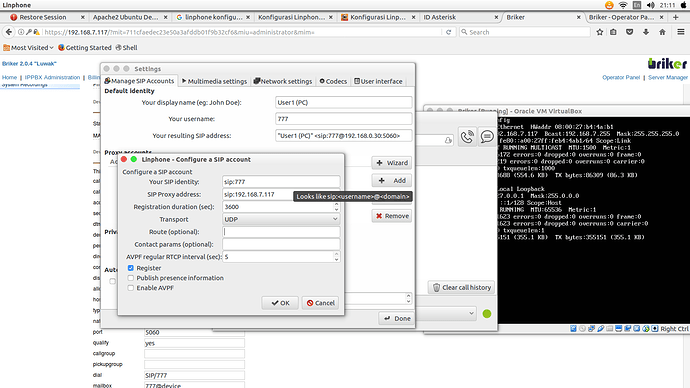This screenshot has height=388, width=690.
Task: Focus the Firefox Search box
Action: 525,32
